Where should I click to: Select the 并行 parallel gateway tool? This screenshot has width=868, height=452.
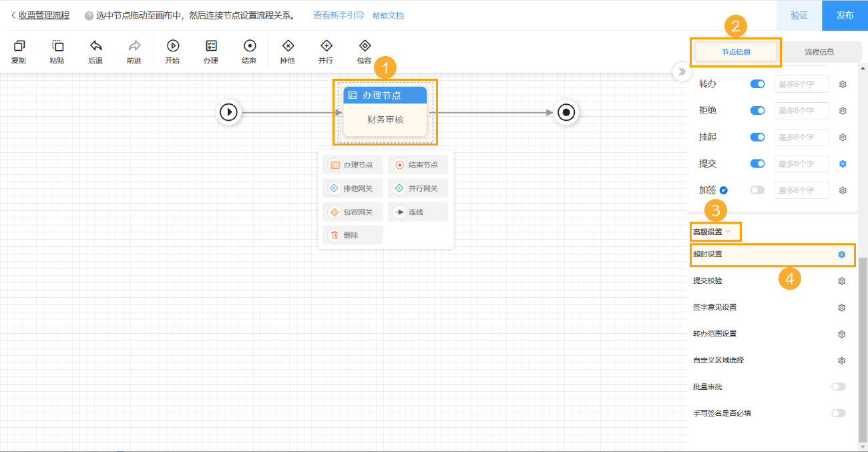pos(326,46)
